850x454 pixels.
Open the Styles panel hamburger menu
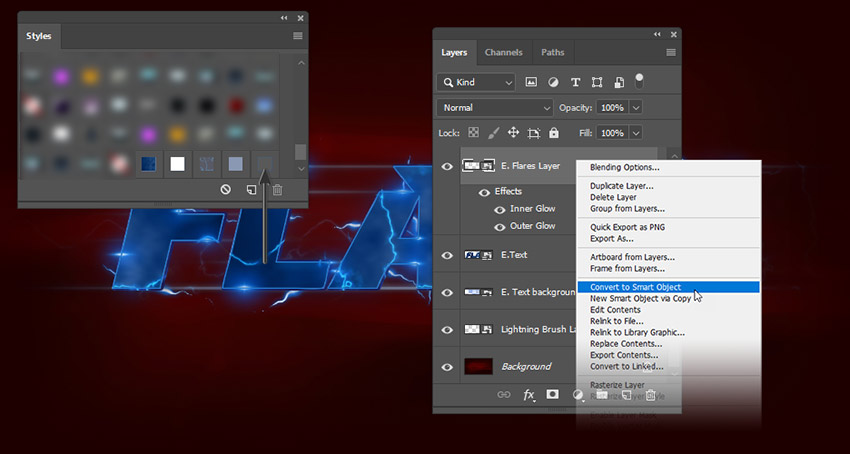coord(298,36)
